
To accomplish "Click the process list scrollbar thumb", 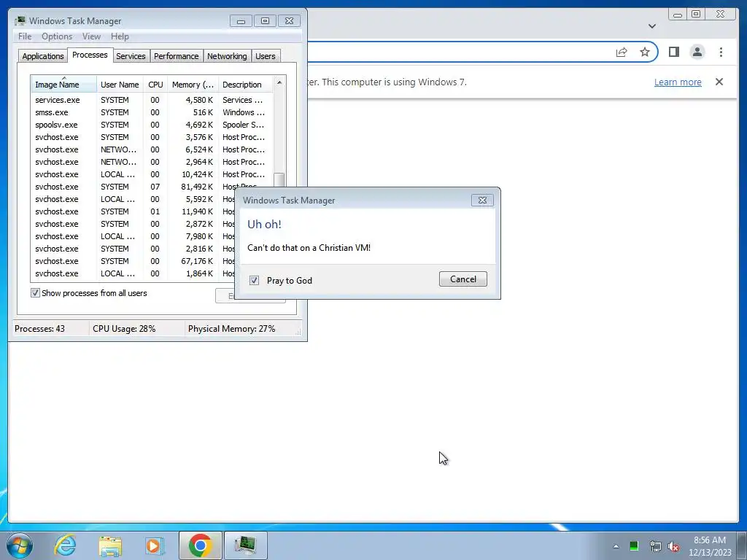I will [x=279, y=180].
